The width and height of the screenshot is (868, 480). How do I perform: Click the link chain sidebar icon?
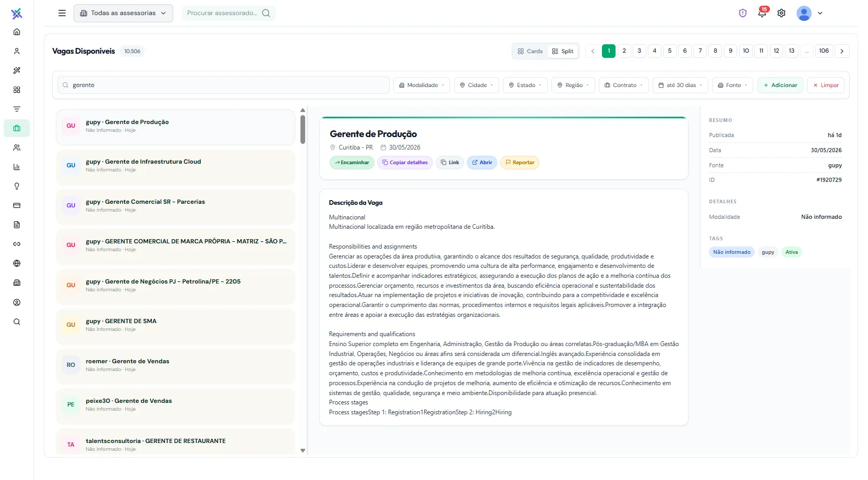(x=17, y=244)
